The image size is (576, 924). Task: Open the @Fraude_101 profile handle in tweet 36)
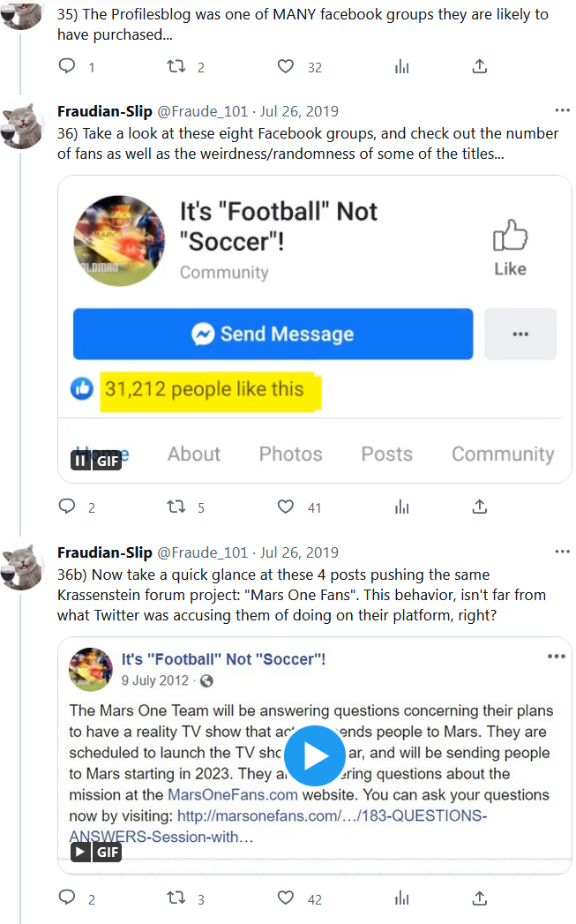(x=202, y=111)
